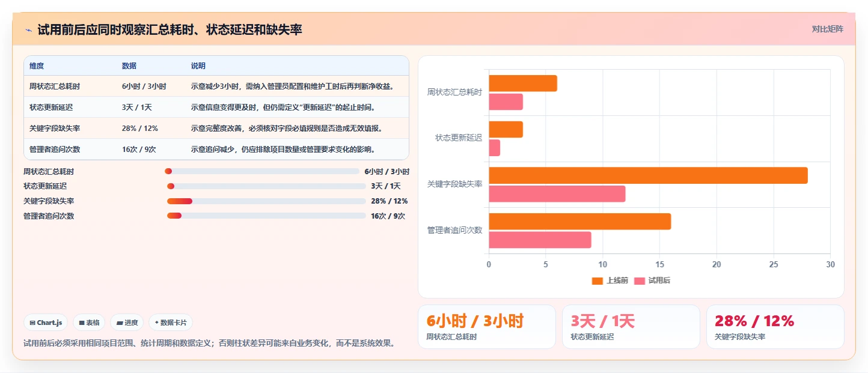Click the description starting 示意完整度改善
The width and height of the screenshot is (868, 373).
click(287, 129)
